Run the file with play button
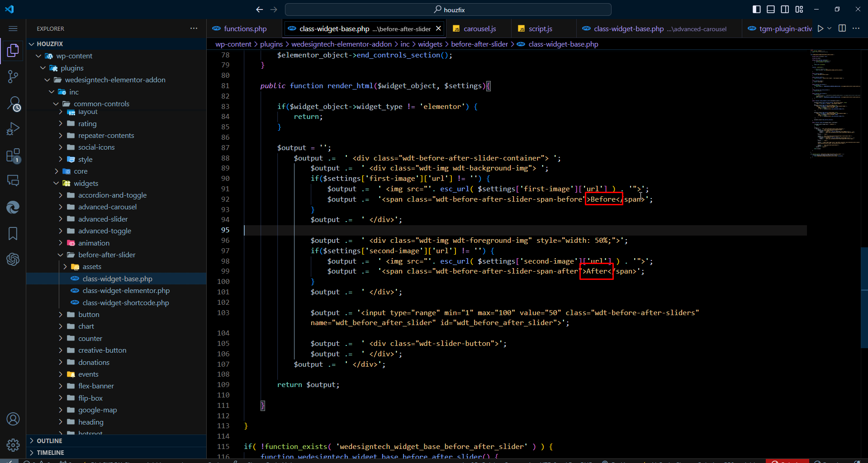The width and height of the screenshot is (868, 463). pos(820,28)
